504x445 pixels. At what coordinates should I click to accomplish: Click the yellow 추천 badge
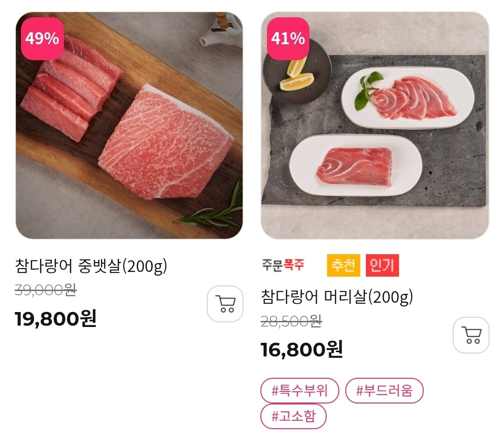pos(343,265)
